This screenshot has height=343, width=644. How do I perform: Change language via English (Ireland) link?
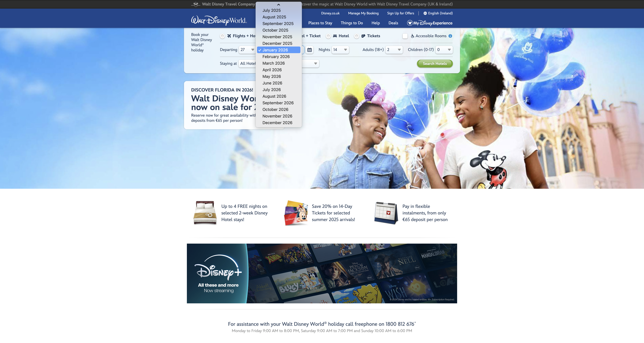pos(440,13)
